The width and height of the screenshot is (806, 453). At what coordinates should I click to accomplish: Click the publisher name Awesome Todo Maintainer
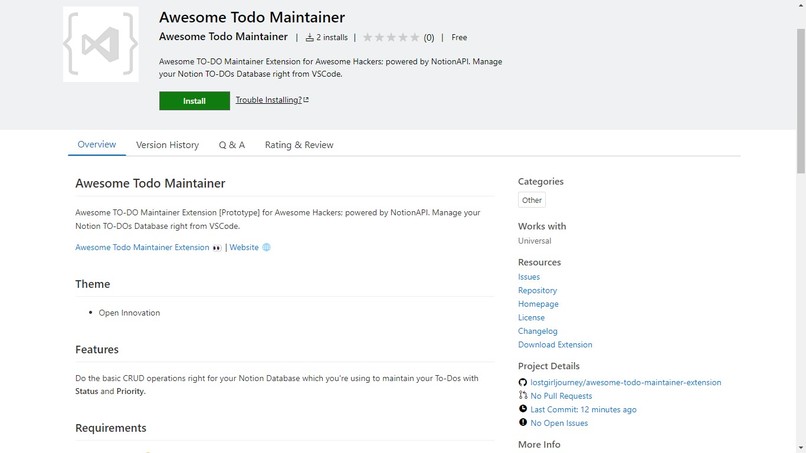pos(223,37)
